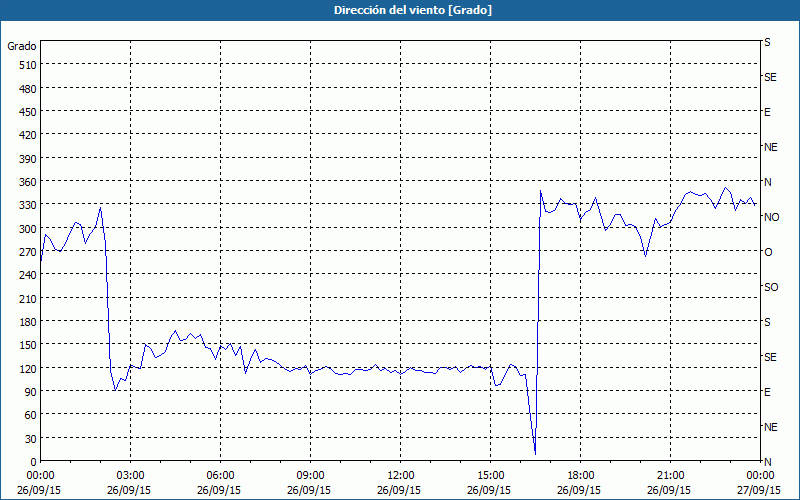800x500 pixels.
Task: Select the S compass label level with 180
Action: pyautogui.click(x=767, y=322)
